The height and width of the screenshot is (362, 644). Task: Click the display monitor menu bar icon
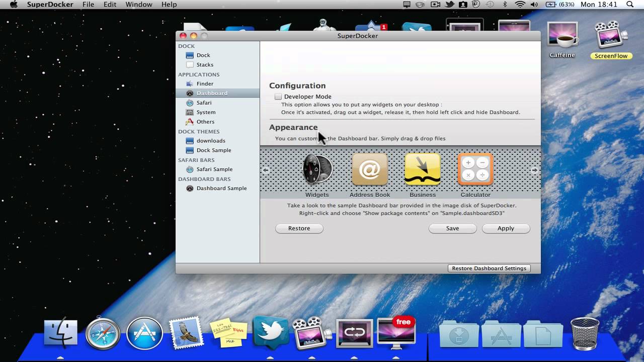pyautogui.click(x=407, y=5)
